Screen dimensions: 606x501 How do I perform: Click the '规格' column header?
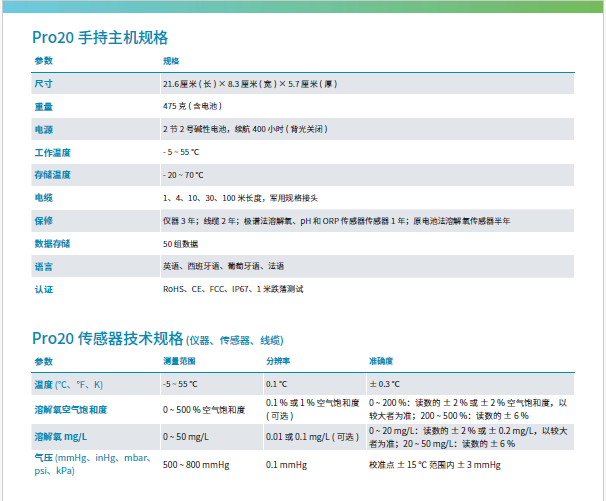(171, 61)
